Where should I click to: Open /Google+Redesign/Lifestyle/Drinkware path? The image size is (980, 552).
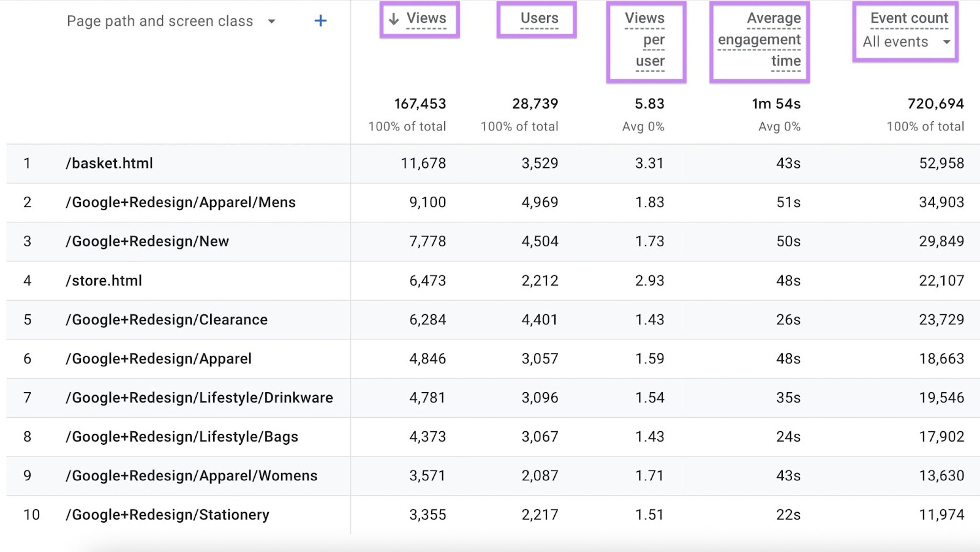click(199, 398)
